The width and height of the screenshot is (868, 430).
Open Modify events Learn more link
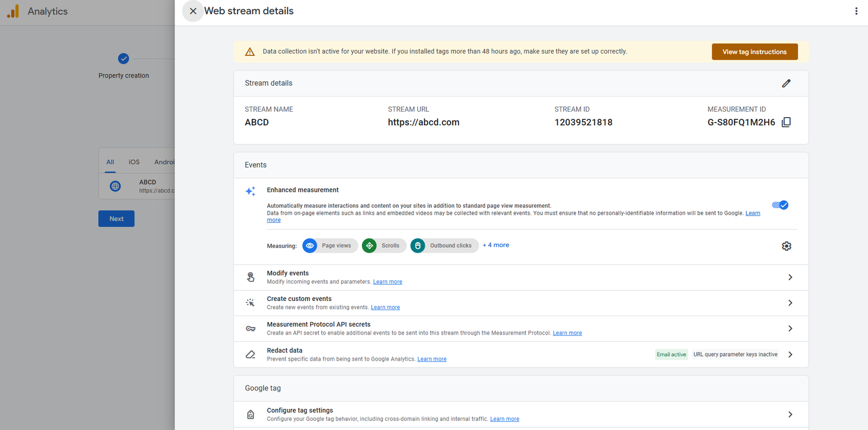387,282
